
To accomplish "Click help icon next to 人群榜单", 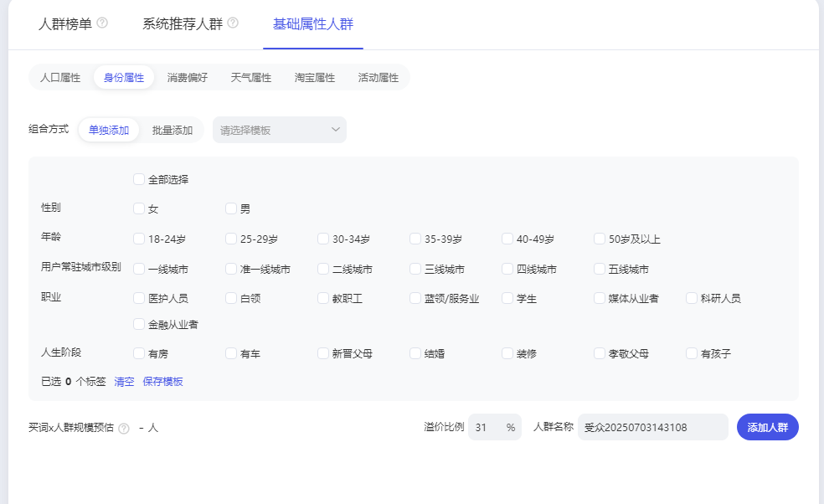I will (x=102, y=23).
